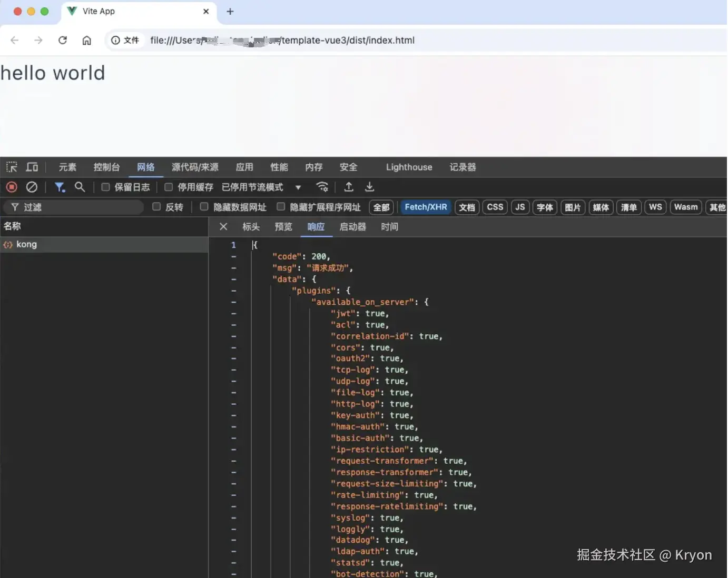This screenshot has height=578, width=728.
Task: Select the Fetch/XHR request type filter
Action: pos(426,207)
